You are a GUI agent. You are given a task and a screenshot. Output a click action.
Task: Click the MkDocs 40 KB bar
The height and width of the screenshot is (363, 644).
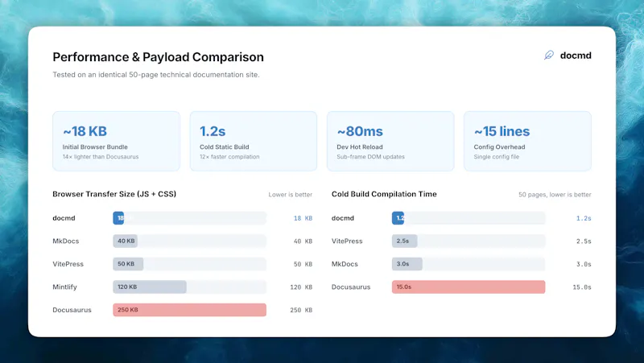[126, 241]
